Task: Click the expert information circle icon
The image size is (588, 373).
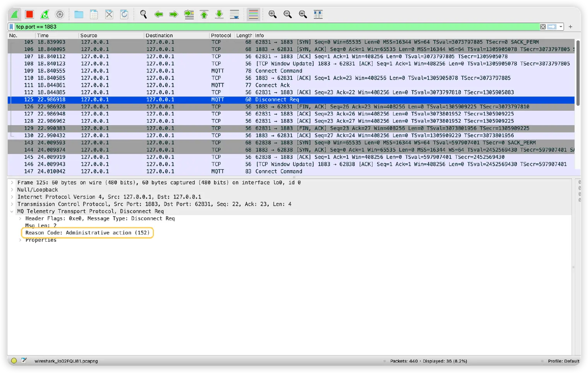Action: coord(14,361)
